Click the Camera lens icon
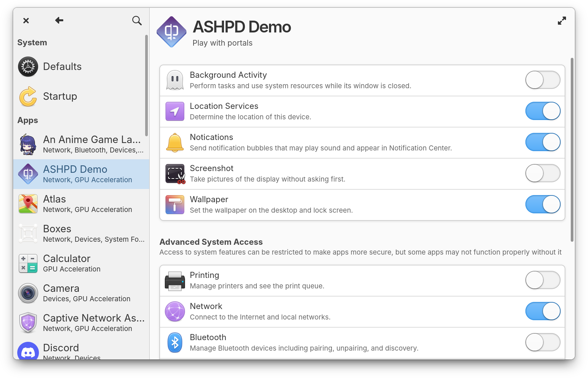 point(28,293)
